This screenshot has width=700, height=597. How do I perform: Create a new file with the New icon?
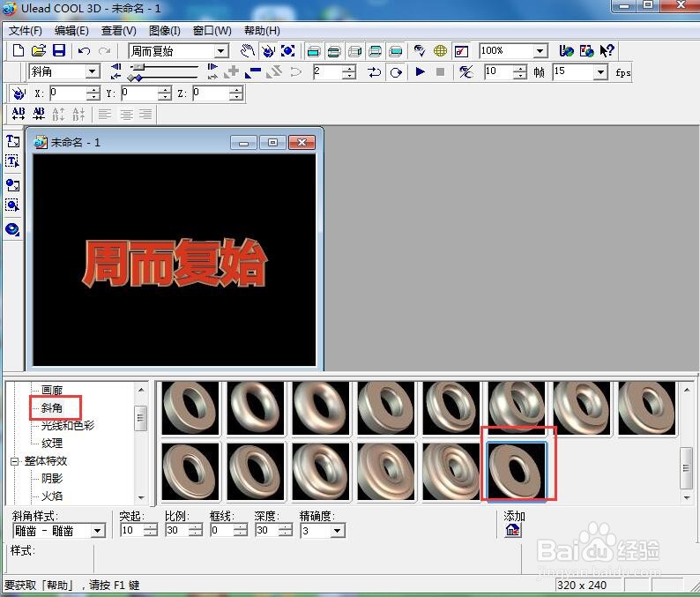pyautogui.click(x=19, y=51)
